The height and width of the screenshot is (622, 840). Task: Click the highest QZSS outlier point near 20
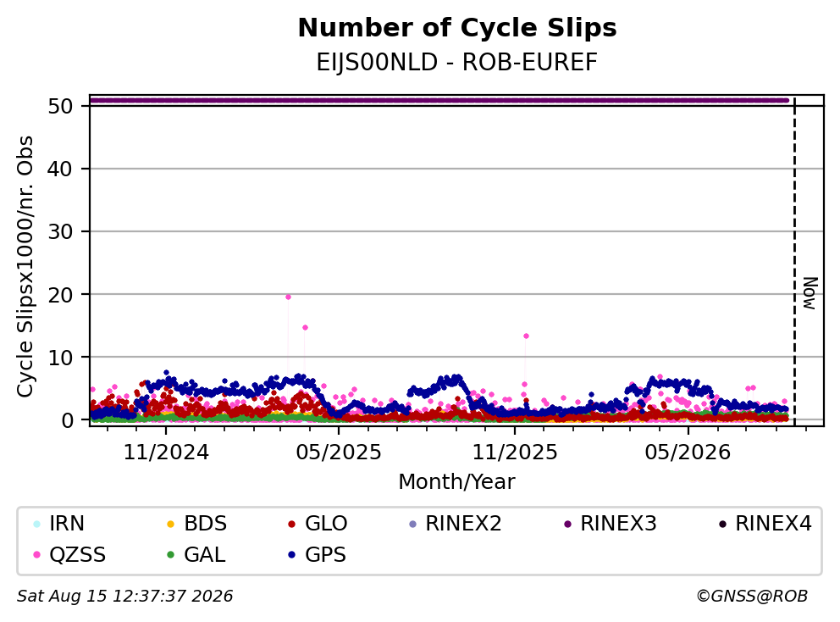[288, 297]
